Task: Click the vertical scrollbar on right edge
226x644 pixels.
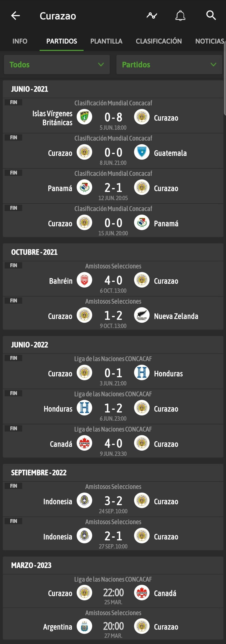Action: coord(225,78)
